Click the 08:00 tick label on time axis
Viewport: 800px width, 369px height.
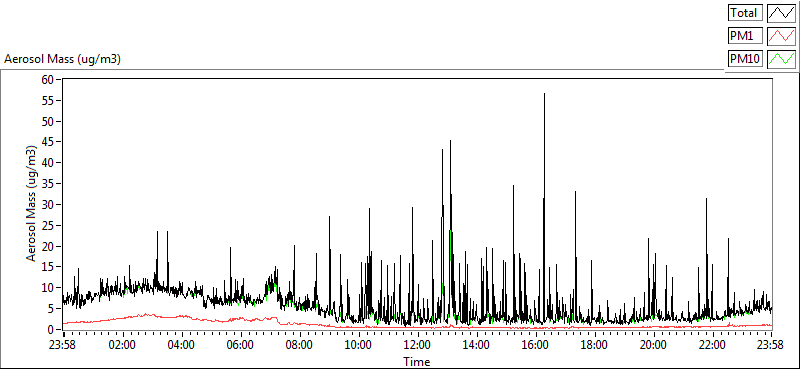[x=300, y=344]
